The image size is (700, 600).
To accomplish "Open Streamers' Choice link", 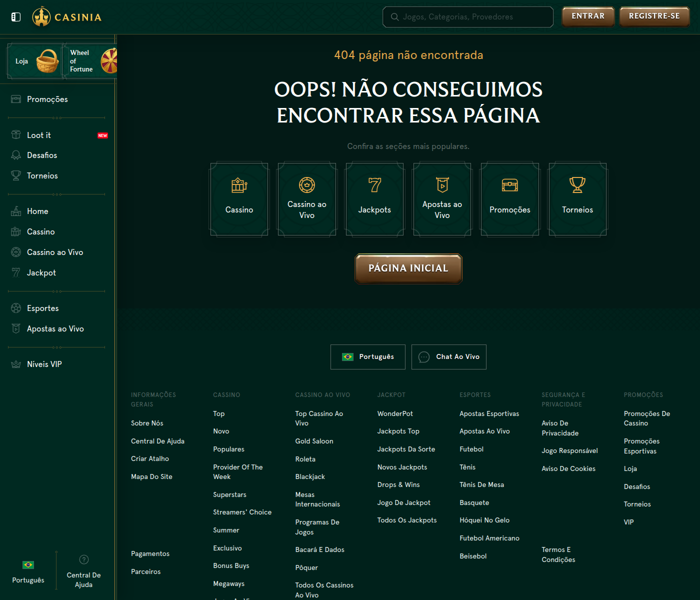I will [x=242, y=512].
